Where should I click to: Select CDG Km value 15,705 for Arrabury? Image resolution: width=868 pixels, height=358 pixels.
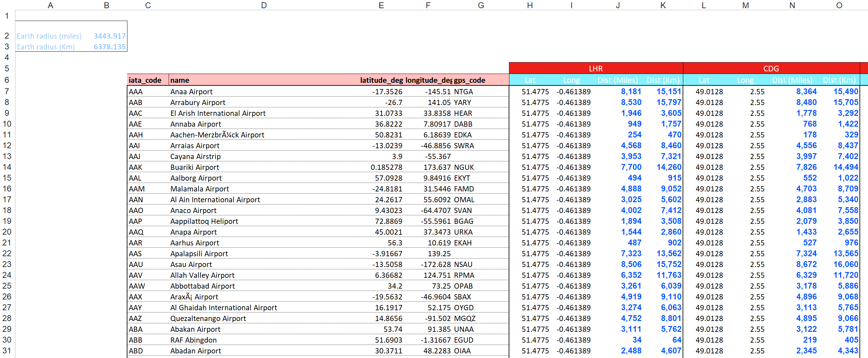[x=839, y=102]
